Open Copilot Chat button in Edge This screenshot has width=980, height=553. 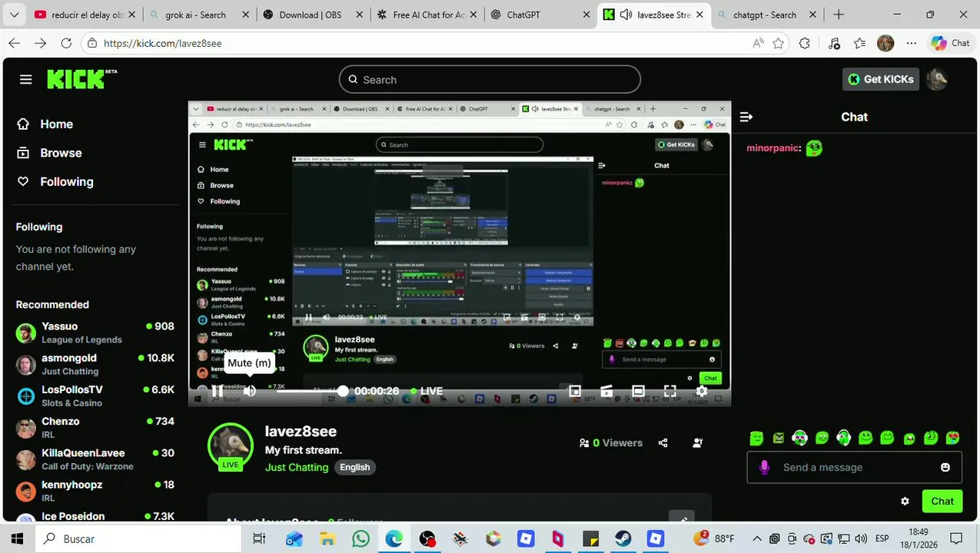[x=951, y=43]
